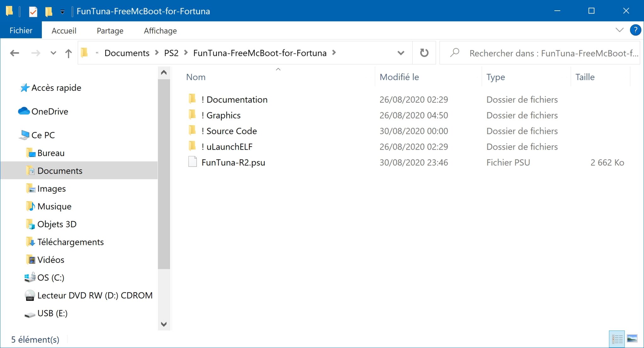This screenshot has height=348, width=644.
Task: Open OneDrive in navigation pane
Action: [50, 111]
